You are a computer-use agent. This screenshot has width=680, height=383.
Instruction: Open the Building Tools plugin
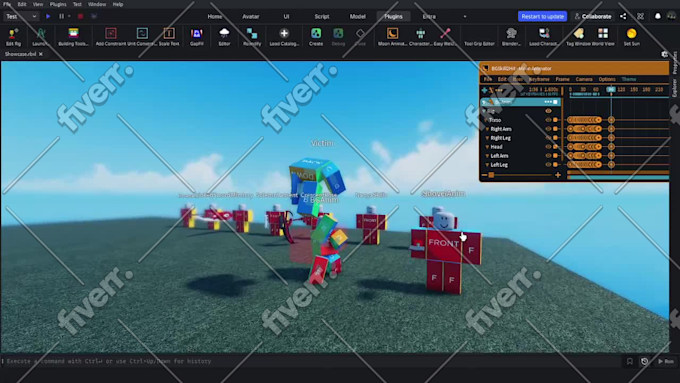click(73, 37)
